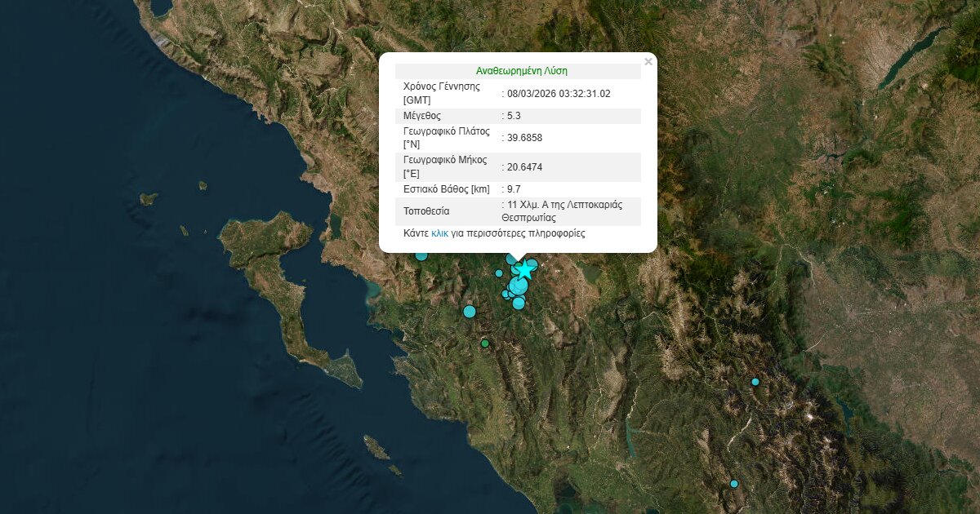The width and height of the screenshot is (980, 514).
Task: Click the cyan marker partly hidden under popup's left edge
Action: (x=421, y=255)
